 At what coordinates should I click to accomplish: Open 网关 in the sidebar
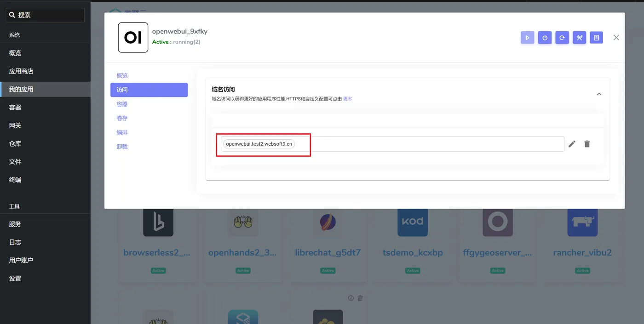[x=45, y=125]
